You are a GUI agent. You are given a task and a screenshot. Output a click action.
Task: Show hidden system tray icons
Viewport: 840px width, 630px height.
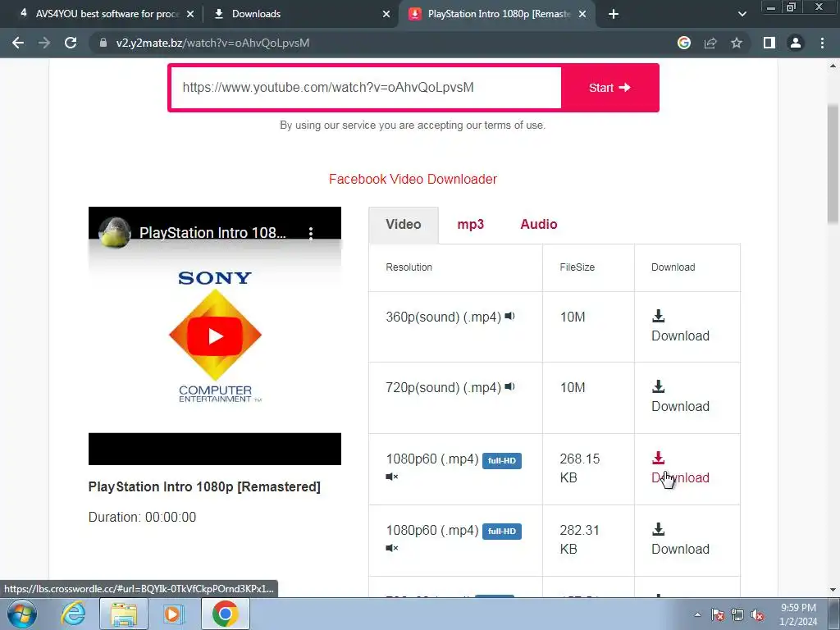(x=697, y=614)
